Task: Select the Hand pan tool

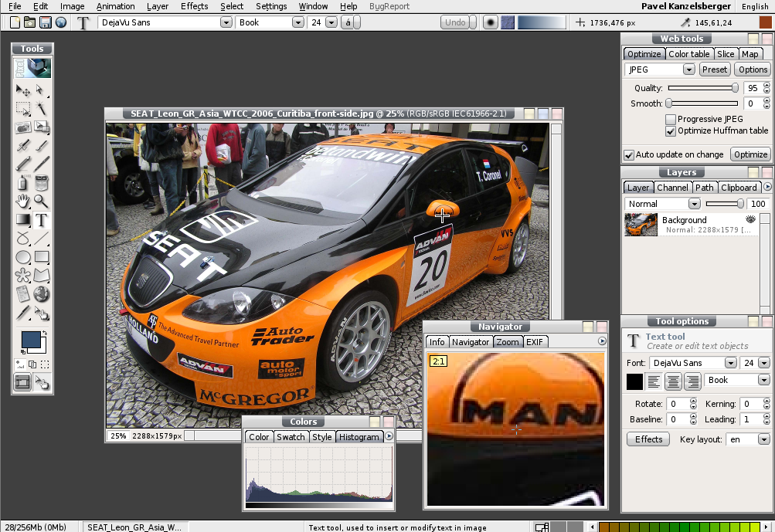Action: tap(22, 201)
